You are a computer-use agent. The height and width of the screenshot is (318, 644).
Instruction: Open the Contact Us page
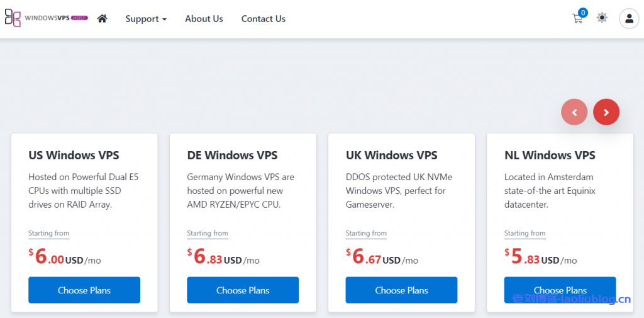263,19
